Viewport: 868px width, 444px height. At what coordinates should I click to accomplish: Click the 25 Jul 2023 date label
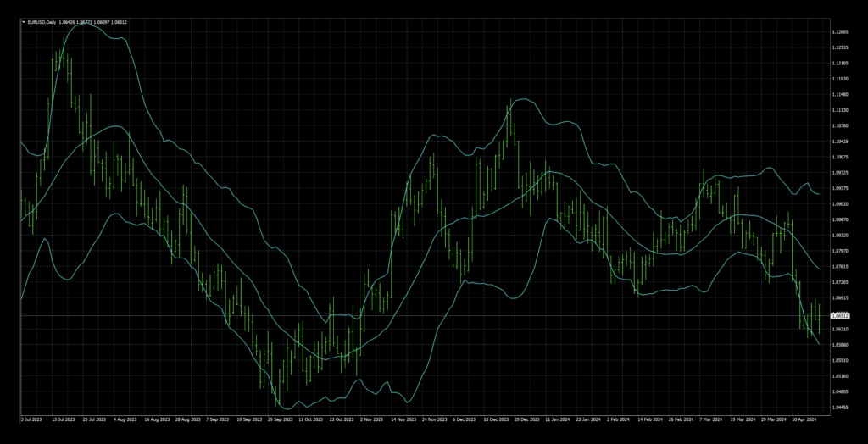pos(96,419)
